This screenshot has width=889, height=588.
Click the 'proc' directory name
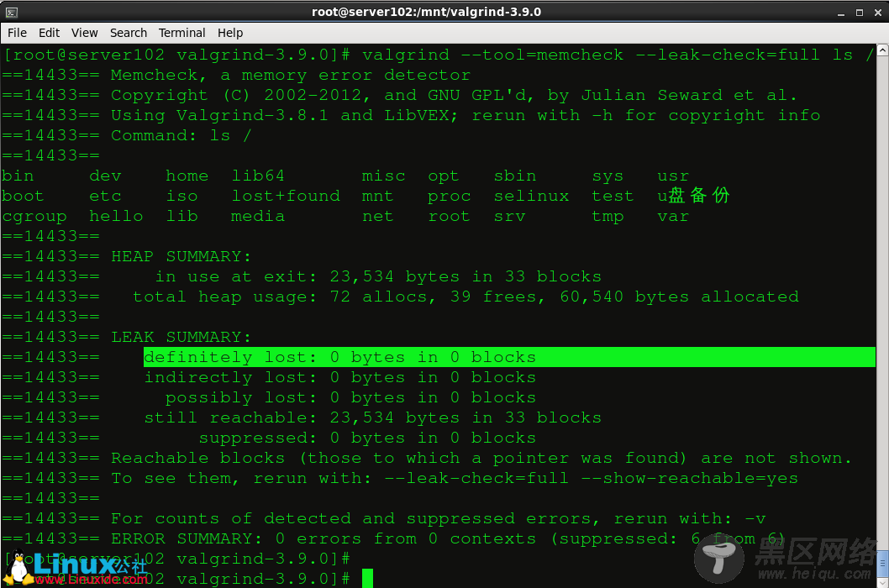tap(449, 197)
